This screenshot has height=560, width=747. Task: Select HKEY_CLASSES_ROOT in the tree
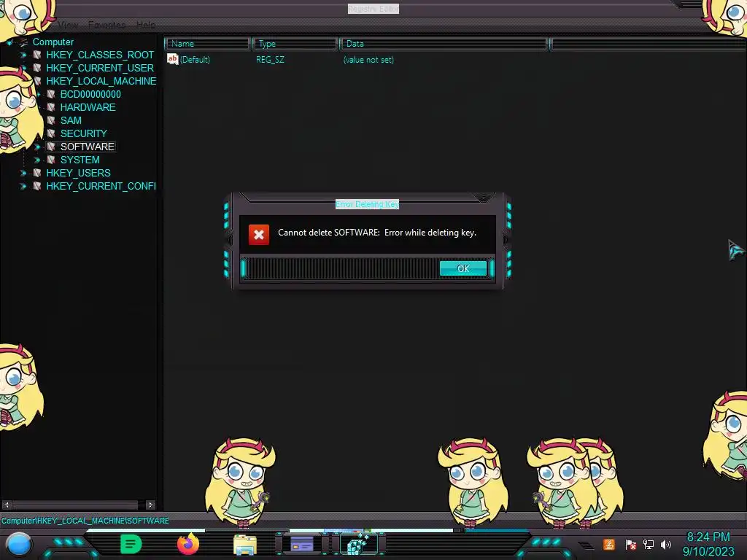point(100,55)
